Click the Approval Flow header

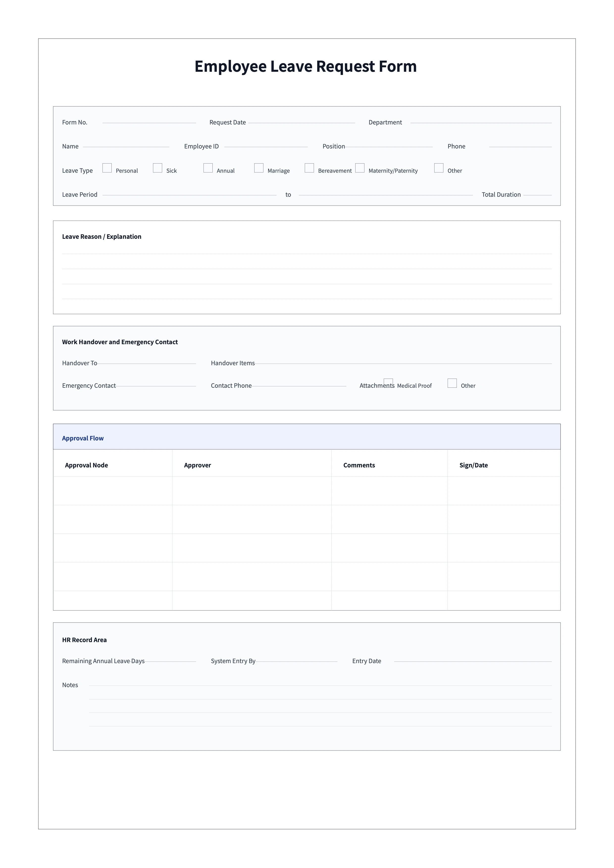[307, 437]
